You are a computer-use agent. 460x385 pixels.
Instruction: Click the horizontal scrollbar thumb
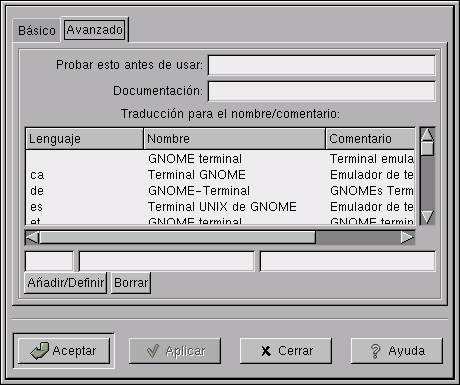tap(177, 238)
